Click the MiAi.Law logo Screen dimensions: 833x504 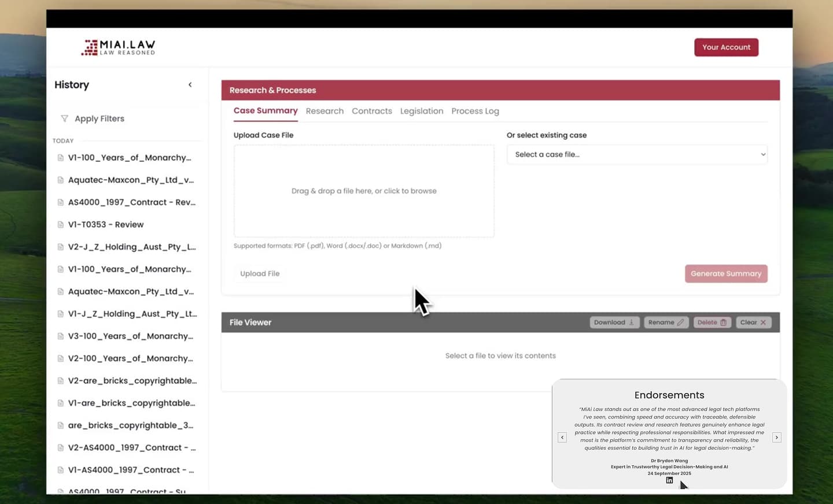[x=117, y=47]
